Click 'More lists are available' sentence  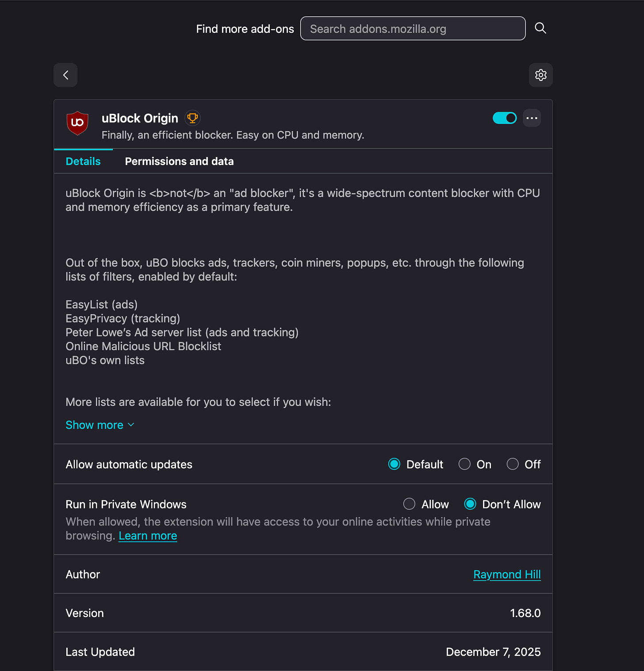pyautogui.click(x=198, y=402)
